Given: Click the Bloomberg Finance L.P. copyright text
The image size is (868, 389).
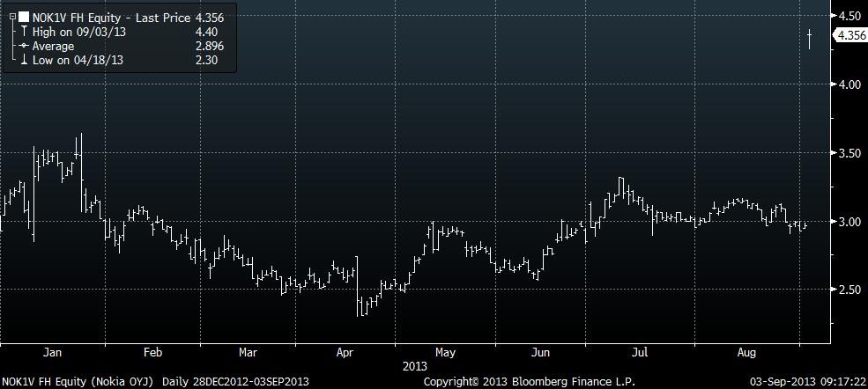Looking at the screenshot, I should tap(530, 381).
